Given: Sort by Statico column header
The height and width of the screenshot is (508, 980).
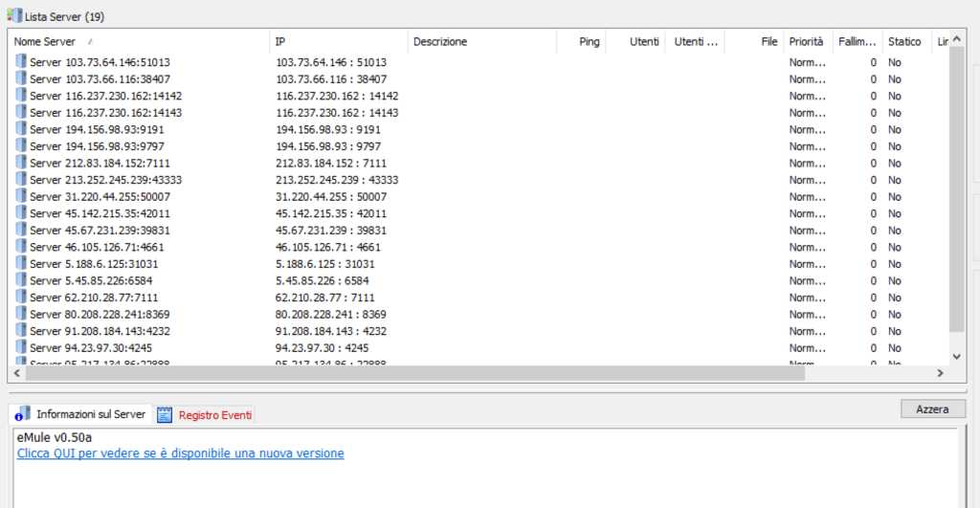Looking at the screenshot, I should [x=907, y=42].
